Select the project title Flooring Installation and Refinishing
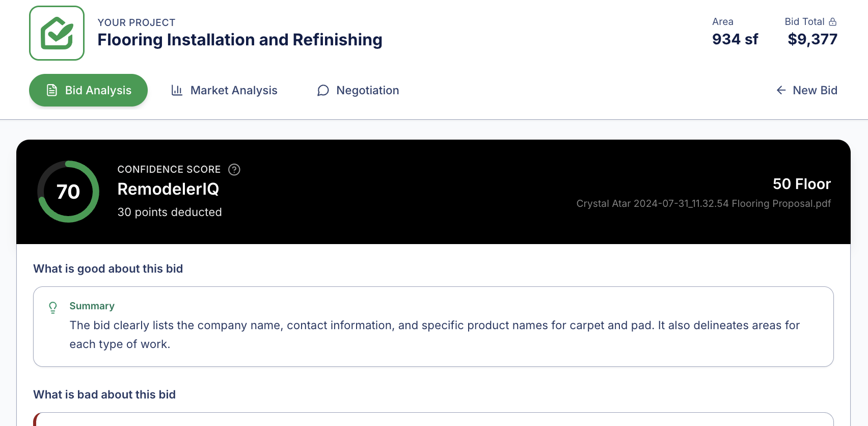868x426 pixels. pyautogui.click(x=240, y=40)
